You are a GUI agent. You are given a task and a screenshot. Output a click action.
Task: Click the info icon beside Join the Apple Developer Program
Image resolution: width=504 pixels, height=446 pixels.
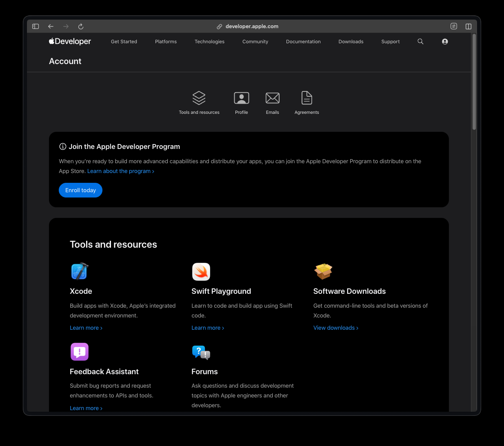[x=63, y=146]
